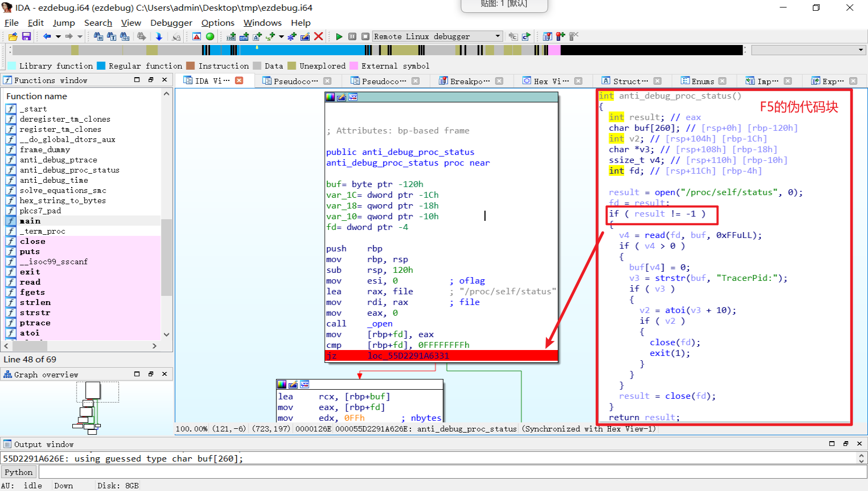Close the Enums tab
This screenshot has width=868, height=491.
722,81
